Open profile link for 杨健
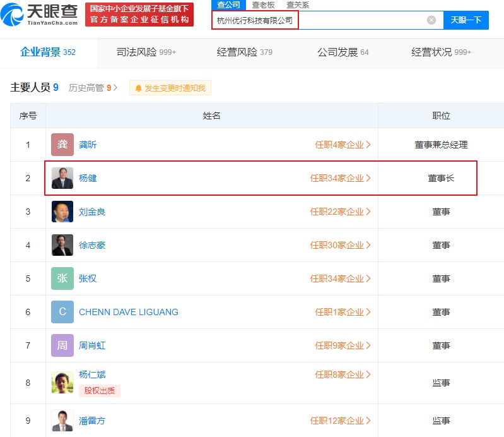 pos(88,178)
